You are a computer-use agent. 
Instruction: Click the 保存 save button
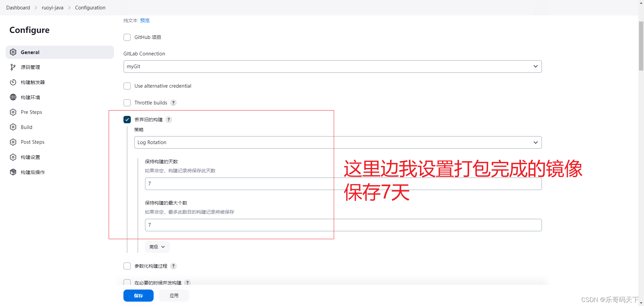tap(139, 296)
